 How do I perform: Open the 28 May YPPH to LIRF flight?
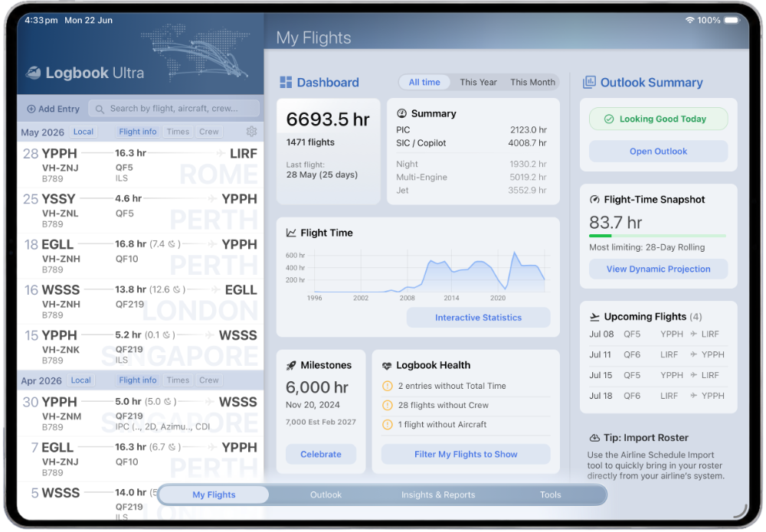(x=140, y=165)
